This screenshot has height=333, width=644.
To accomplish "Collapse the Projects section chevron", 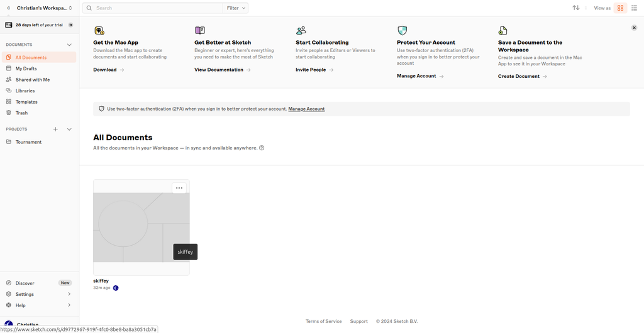I will [69, 129].
